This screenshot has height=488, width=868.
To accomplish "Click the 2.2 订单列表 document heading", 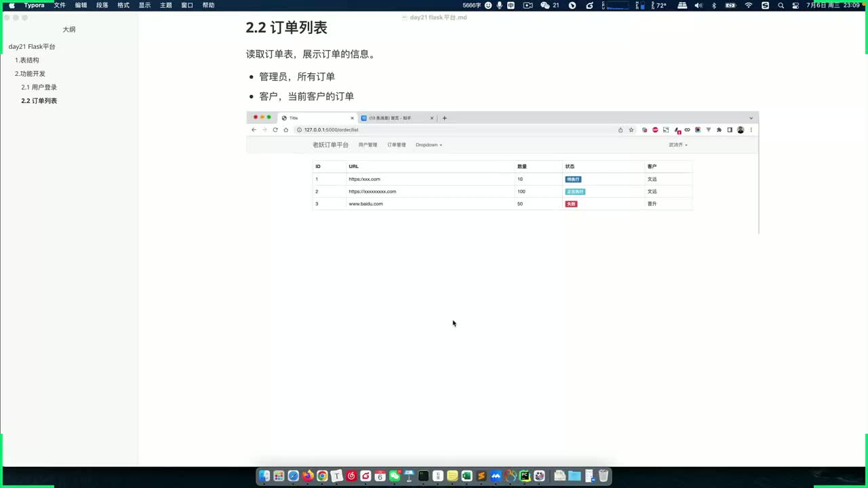I will point(286,28).
